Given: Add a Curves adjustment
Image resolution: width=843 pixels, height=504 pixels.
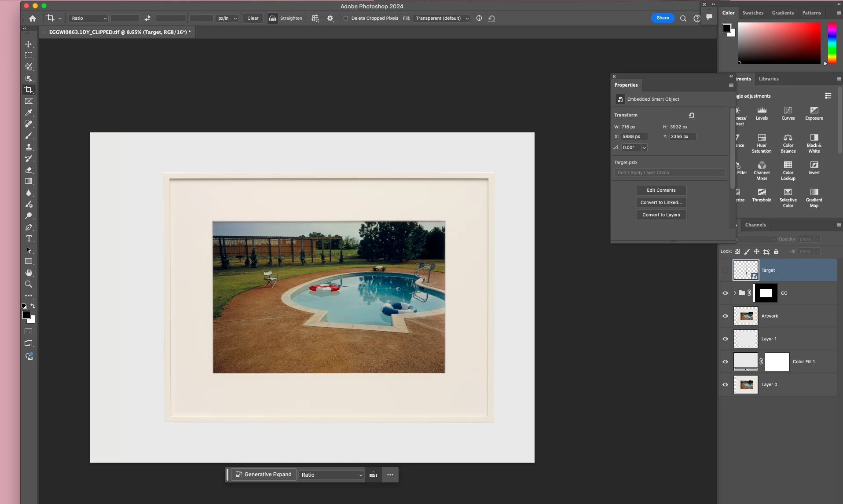Looking at the screenshot, I should tap(788, 113).
